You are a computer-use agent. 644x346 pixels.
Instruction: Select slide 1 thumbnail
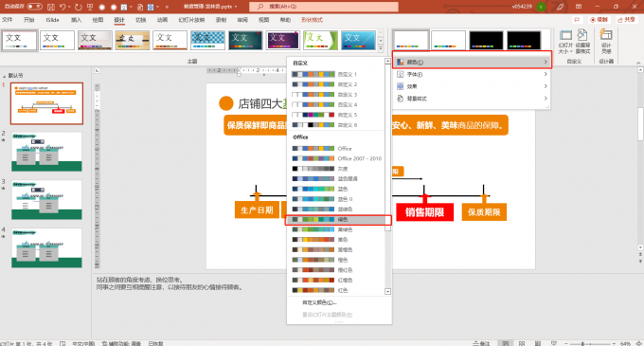point(46,103)
